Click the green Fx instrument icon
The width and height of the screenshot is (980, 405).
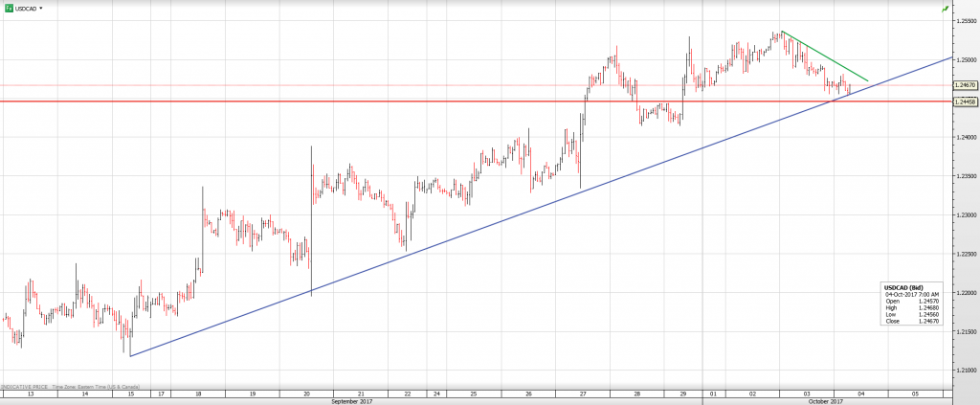click(9, 8)
